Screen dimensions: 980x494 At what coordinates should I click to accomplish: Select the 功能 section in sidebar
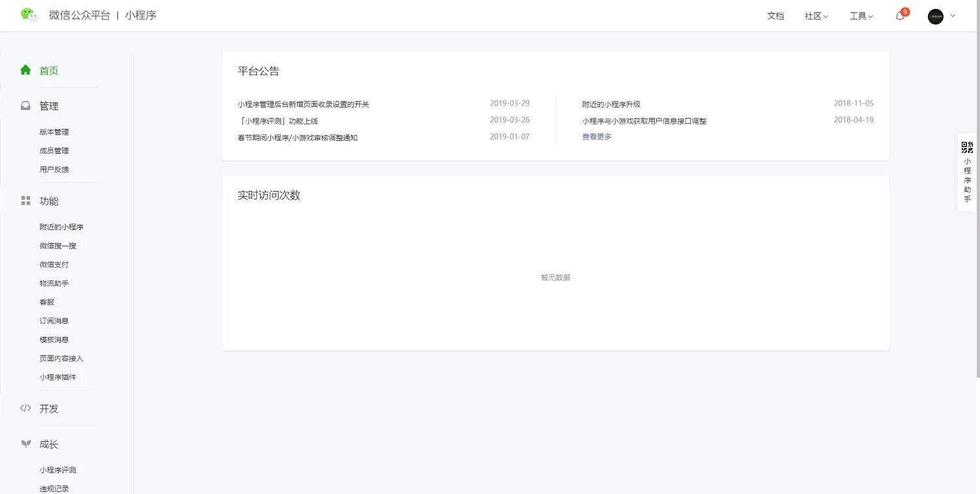[x=49, y=201]
